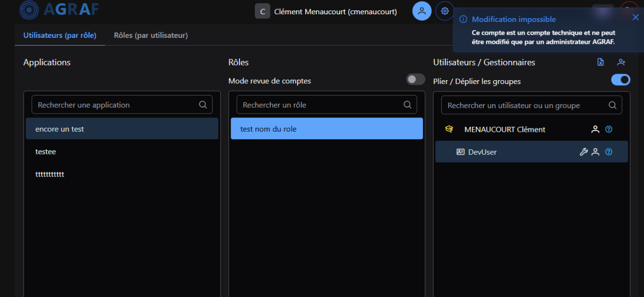Open settings via the gear icon
Viewport: 644px width, 297px height.
point(444,11)
